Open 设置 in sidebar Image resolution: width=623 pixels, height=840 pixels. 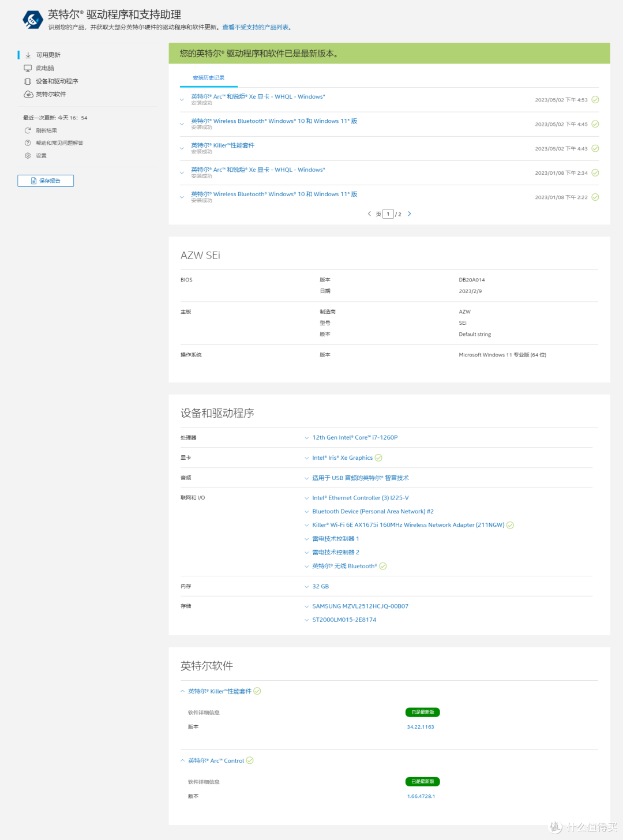click(41, 156)
